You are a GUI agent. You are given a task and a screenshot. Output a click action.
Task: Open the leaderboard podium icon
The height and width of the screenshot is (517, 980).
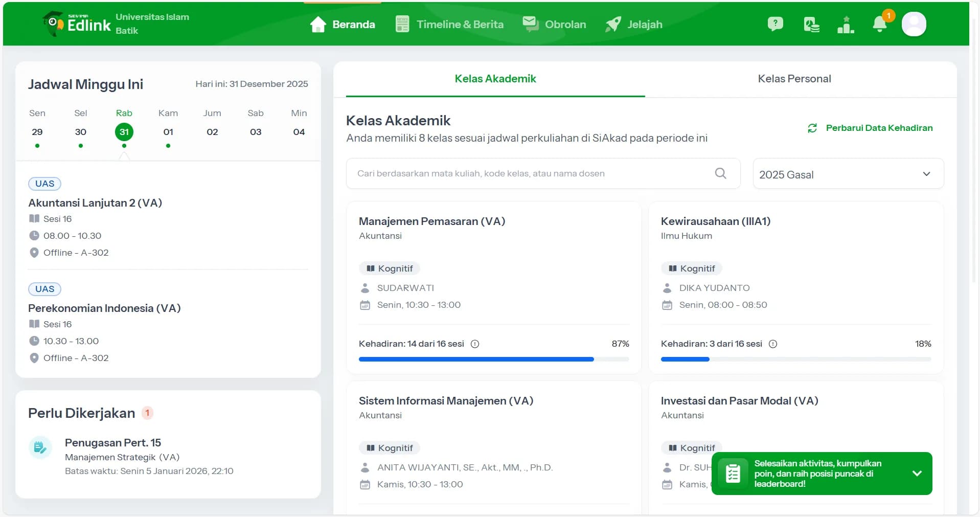point(846,24)
